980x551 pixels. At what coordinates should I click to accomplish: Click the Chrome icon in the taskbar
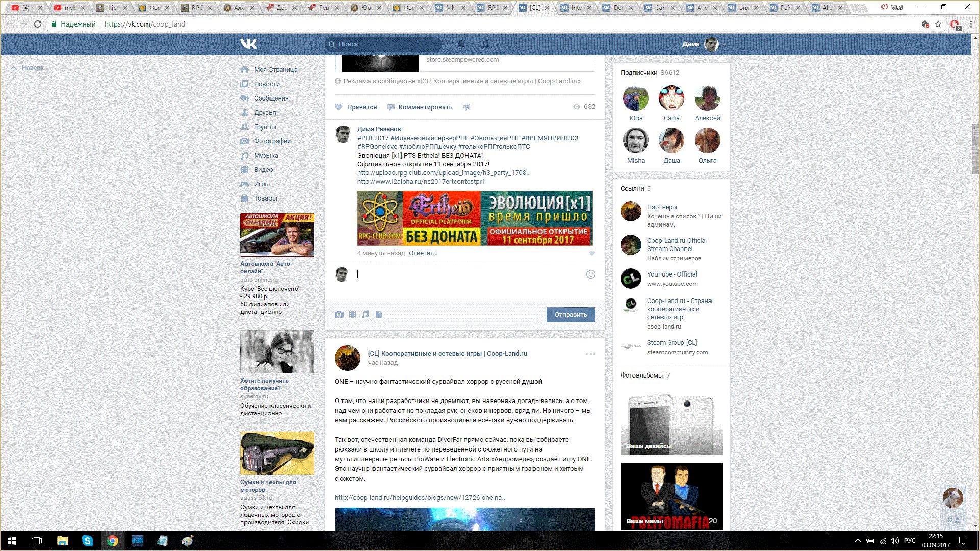pos(112,541)
